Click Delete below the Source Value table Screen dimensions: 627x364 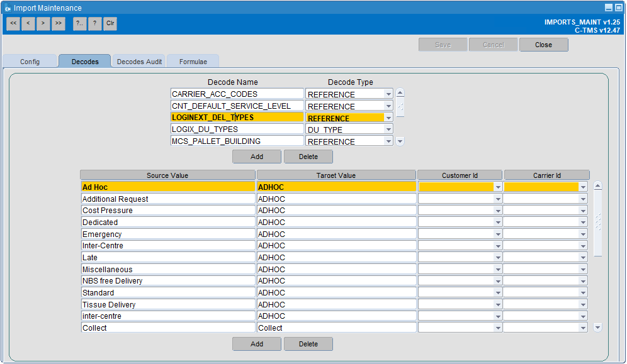[308, 344]
